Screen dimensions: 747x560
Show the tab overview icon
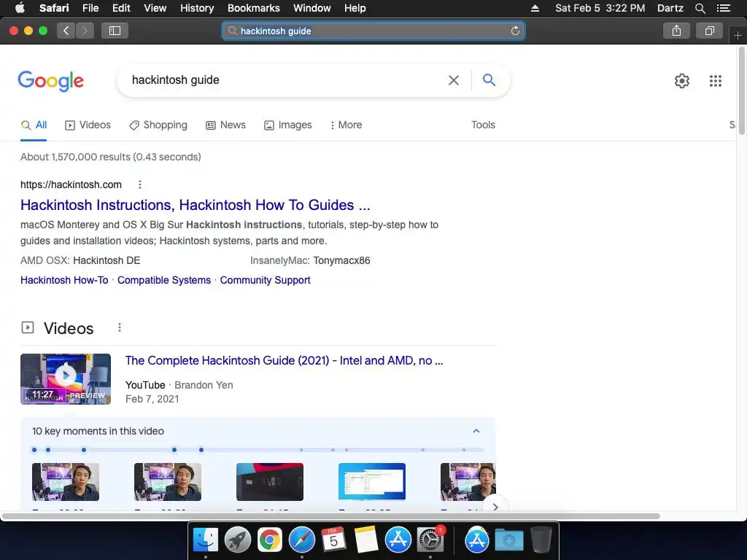point(709,31)
